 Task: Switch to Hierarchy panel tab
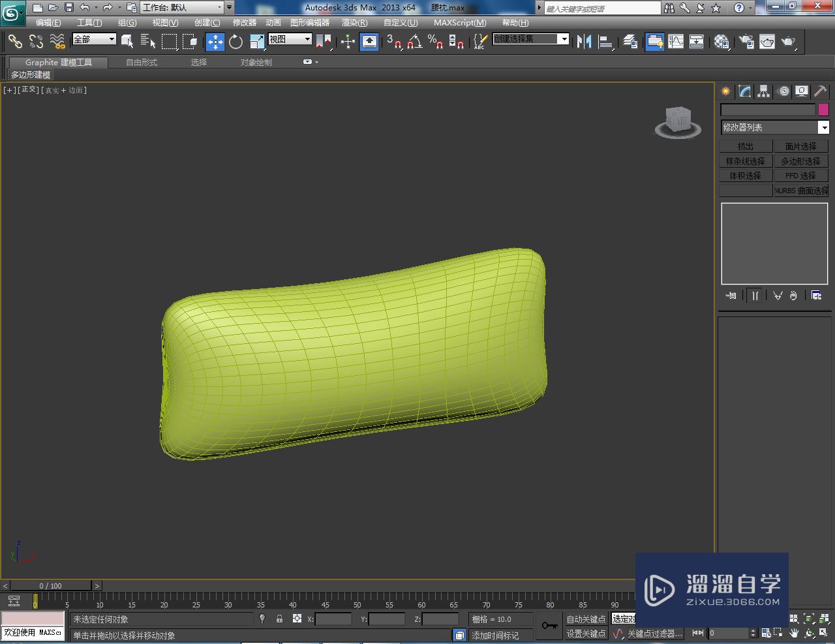[763, 91]
